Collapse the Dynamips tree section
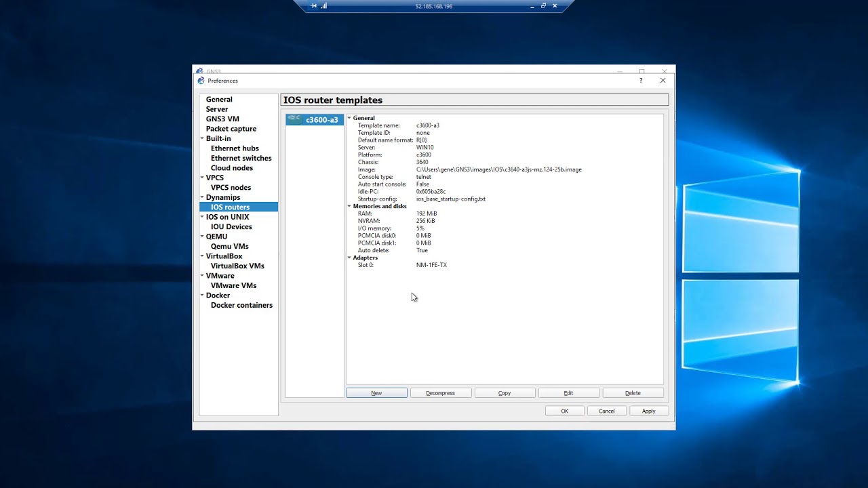Viewport: 868px width, 488px height. point(202,198)
